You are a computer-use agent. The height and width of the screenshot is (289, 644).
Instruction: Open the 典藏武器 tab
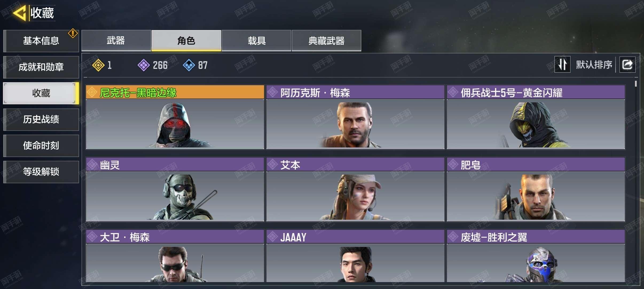(327, 41)
